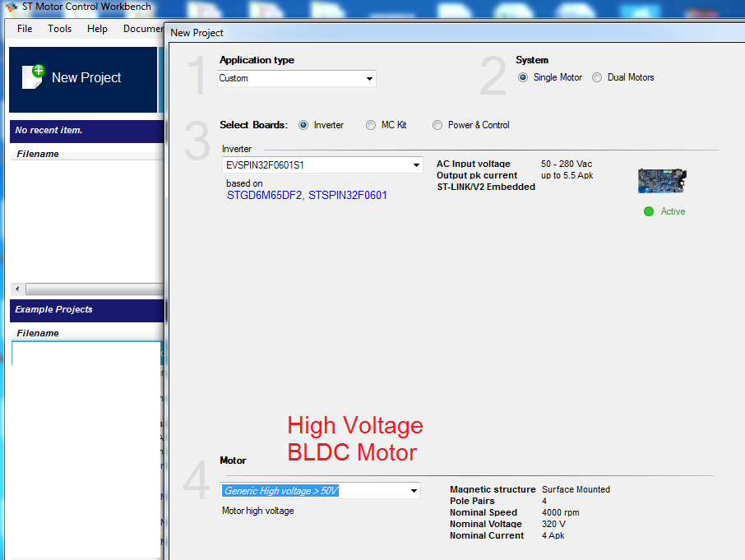Select the Dual Motors radio button
The image size is (745, 560).
pyautogui.click(x=597, y=77)
